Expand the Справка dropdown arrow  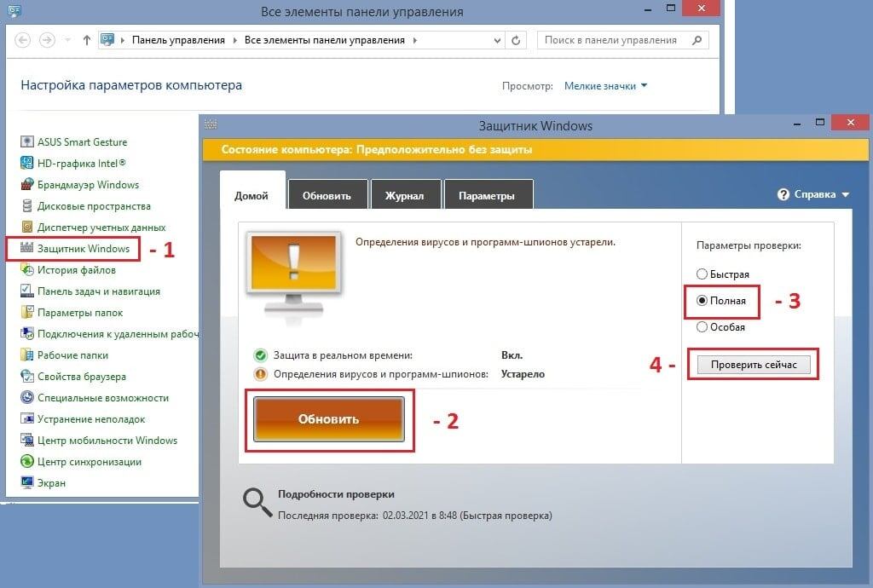[845, 194]
